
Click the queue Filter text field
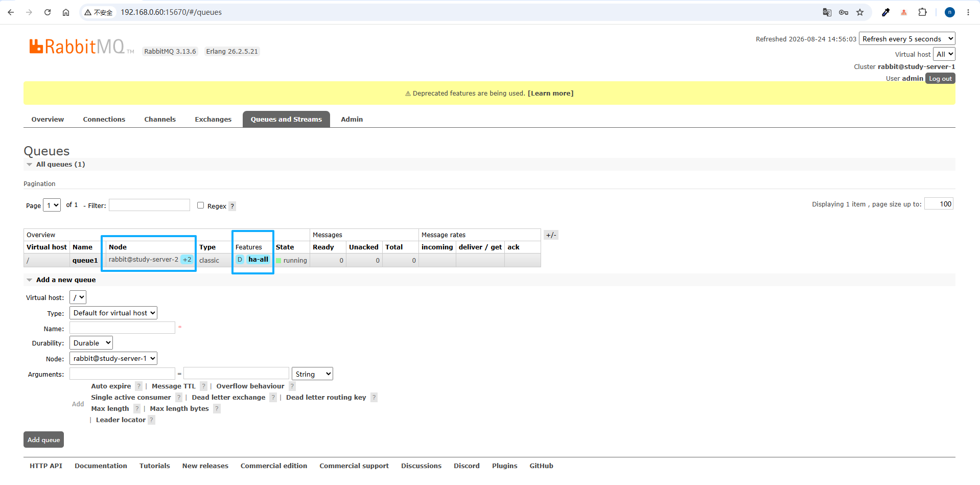[x=149, y=205]
